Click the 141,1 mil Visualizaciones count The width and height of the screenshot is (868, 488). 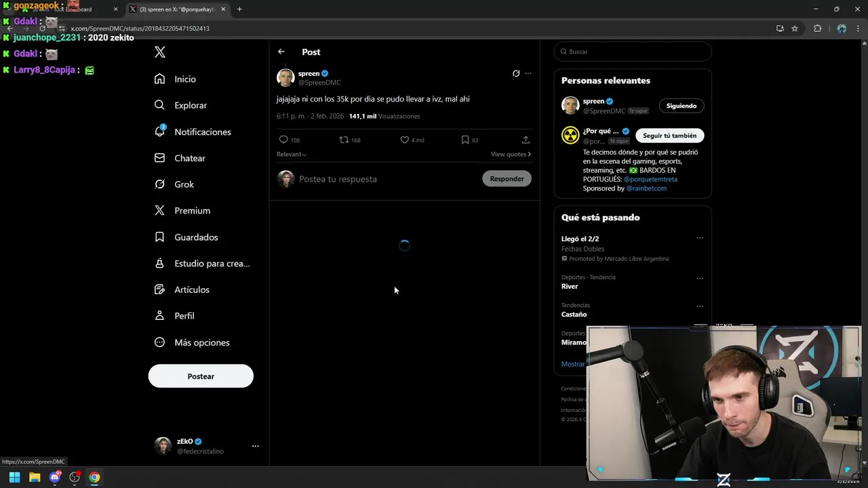[384, 117]
